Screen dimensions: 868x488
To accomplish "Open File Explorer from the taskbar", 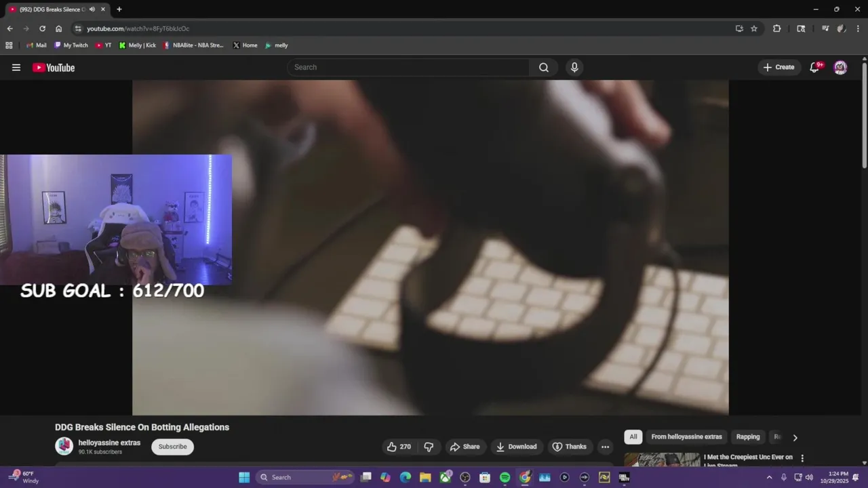I will tap(425, 477).
